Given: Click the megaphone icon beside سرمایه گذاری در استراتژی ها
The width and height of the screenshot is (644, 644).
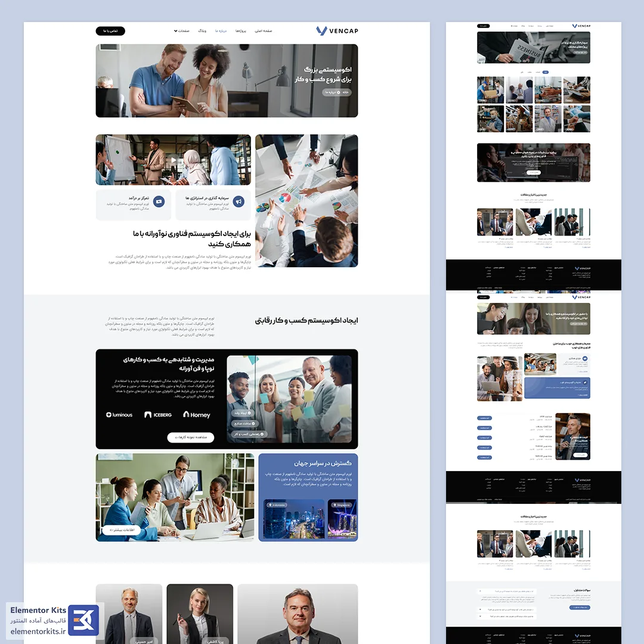Looking at the screenshot, I should (239, 202).
